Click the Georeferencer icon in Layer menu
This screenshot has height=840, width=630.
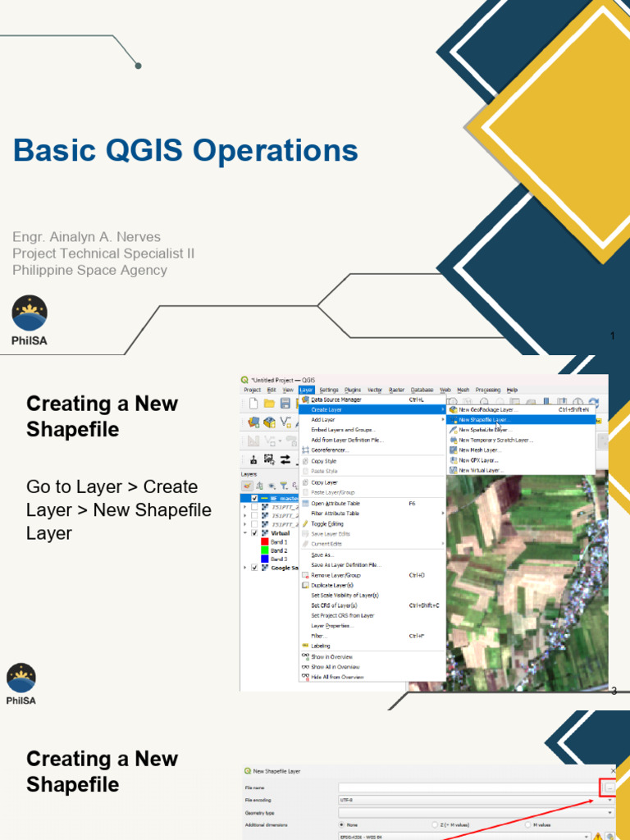coord(305,450)
